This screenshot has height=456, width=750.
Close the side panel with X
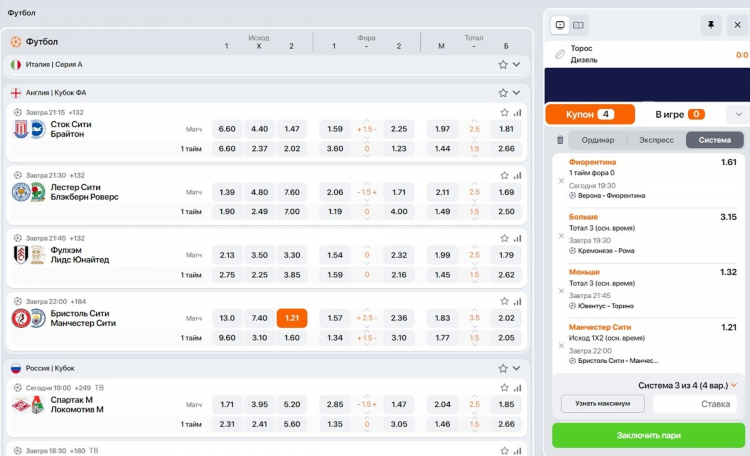pyautogui.click(x=738, y=25)
